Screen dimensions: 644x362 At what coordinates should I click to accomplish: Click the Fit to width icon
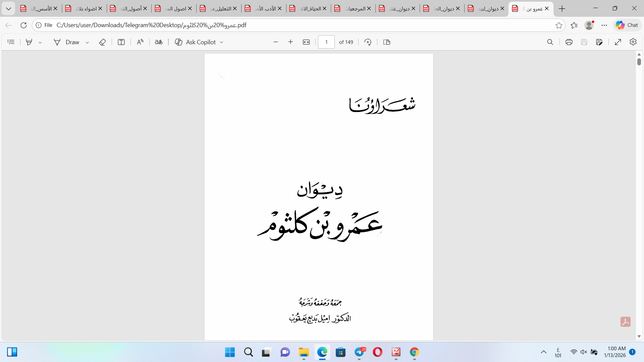[x=306, y=42]
